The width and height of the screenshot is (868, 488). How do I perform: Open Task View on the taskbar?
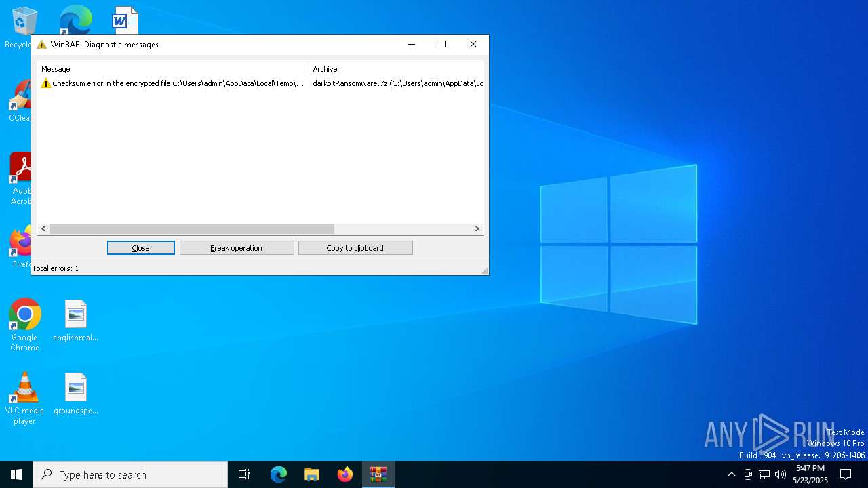244,474
